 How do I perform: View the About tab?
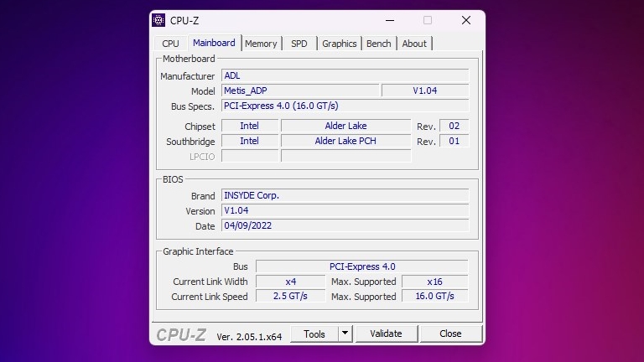point(414,44)
